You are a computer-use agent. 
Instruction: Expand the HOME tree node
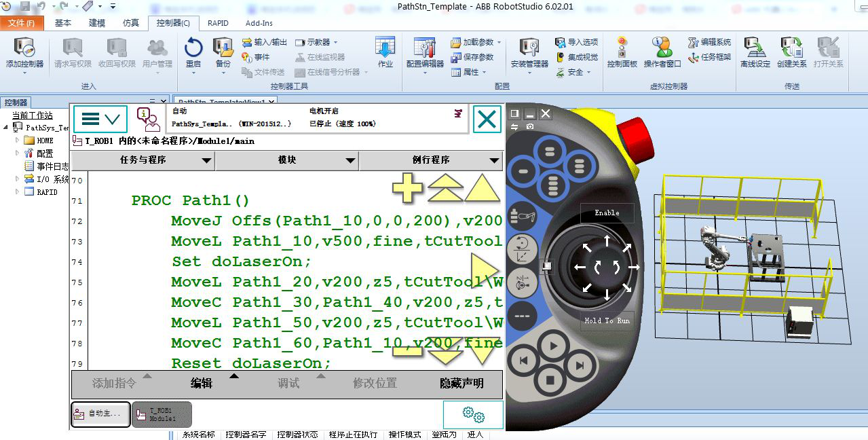pos(18,141)
